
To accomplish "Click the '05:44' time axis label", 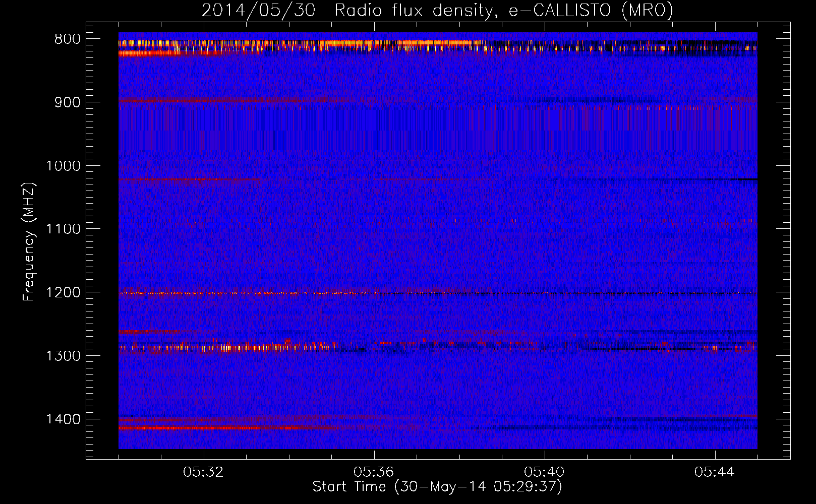I will pyautogui.click(x=715, y=472).
